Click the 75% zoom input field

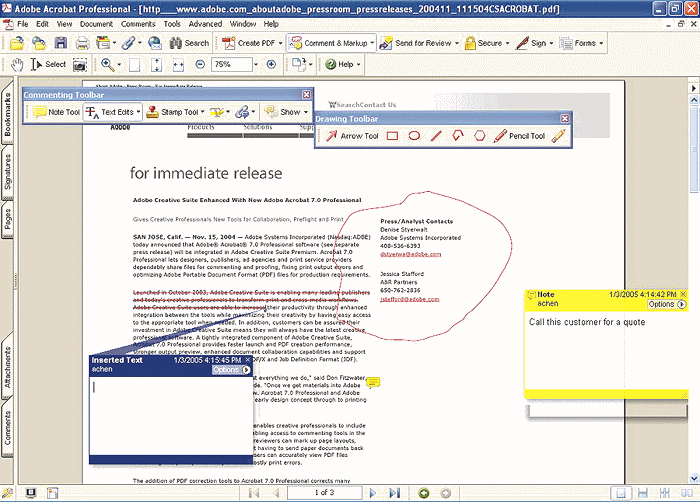point(232,65)
